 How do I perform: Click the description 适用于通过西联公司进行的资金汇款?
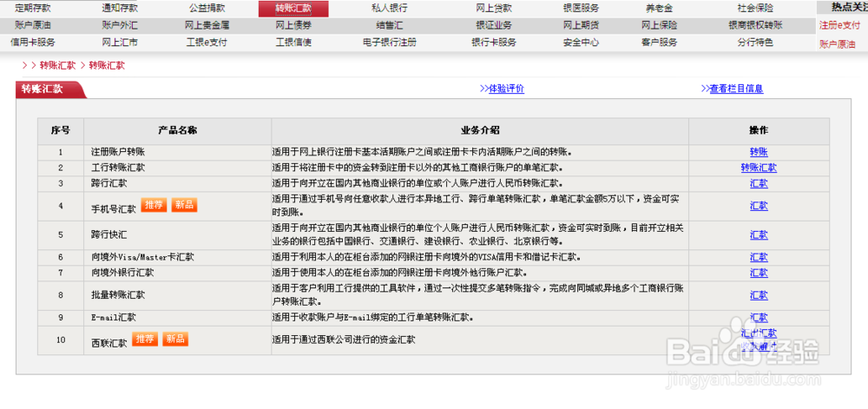343,340
